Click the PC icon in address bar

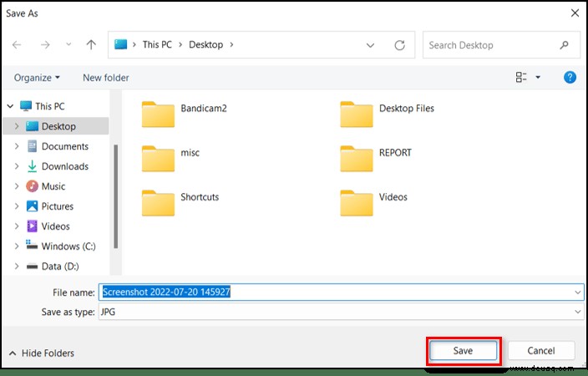pyautogui.click(x=120, y=44)
